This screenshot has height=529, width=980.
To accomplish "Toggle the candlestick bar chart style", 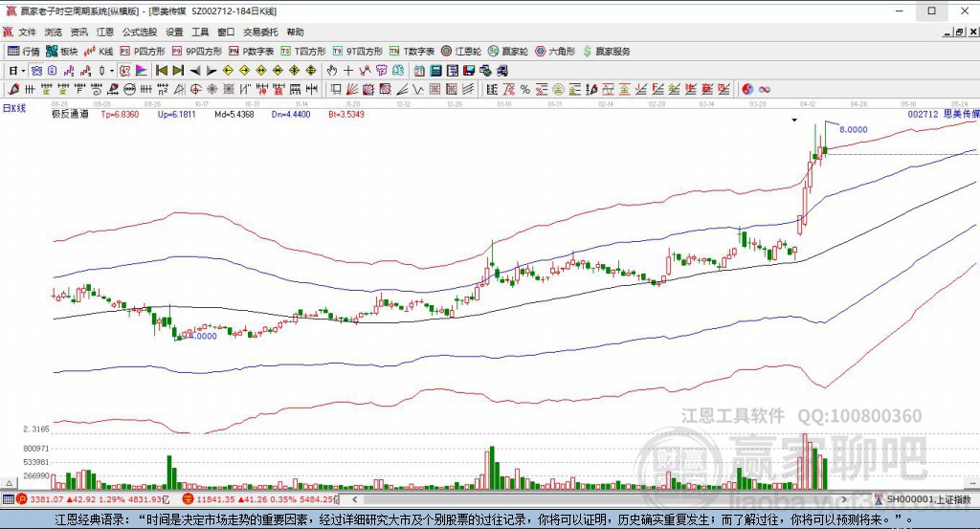I will tap(101, 71).
